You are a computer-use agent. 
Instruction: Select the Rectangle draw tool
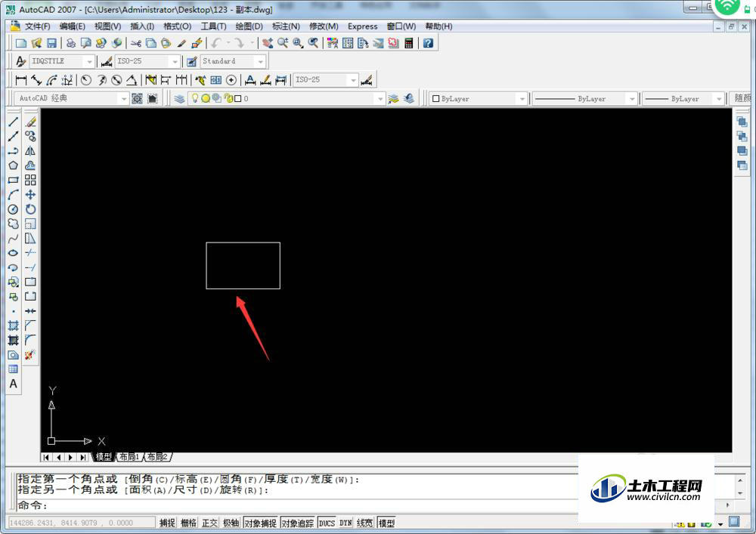click(13, 180)
